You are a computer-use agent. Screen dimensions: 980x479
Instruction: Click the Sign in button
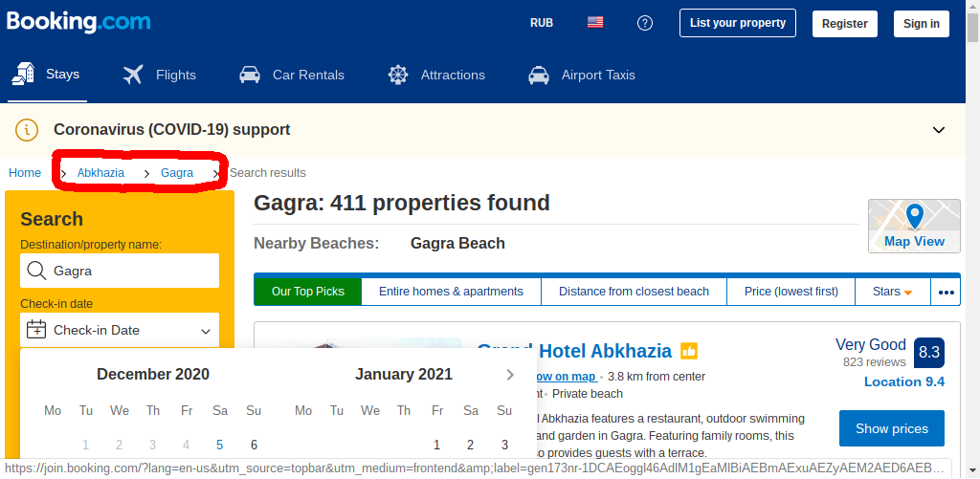pos(922,24)
